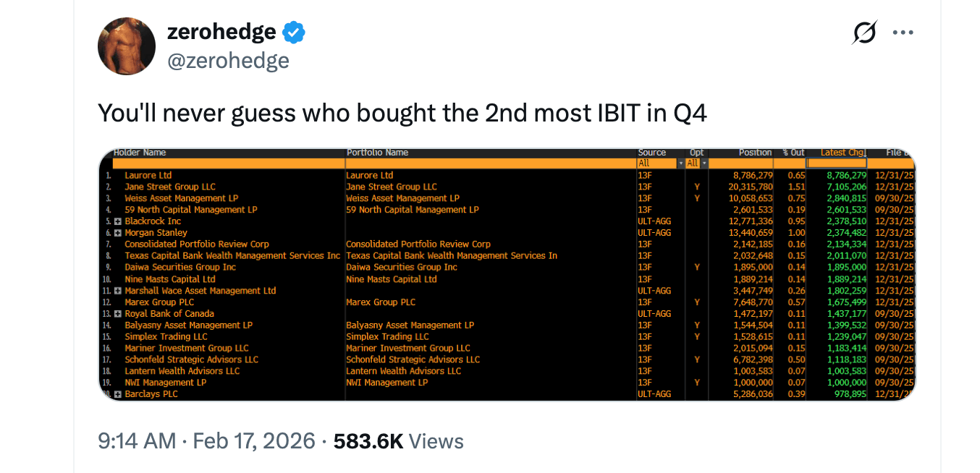The width and height of the screenshot is (980, 473).
Task: Expand the Royal Bank of Canada row
Action: tap(117, 313)
